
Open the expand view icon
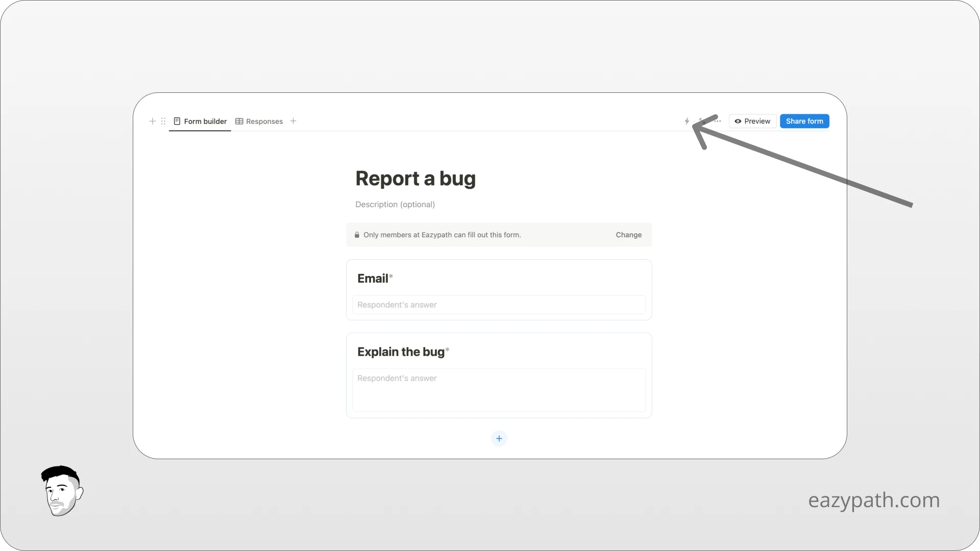point(702,121)
